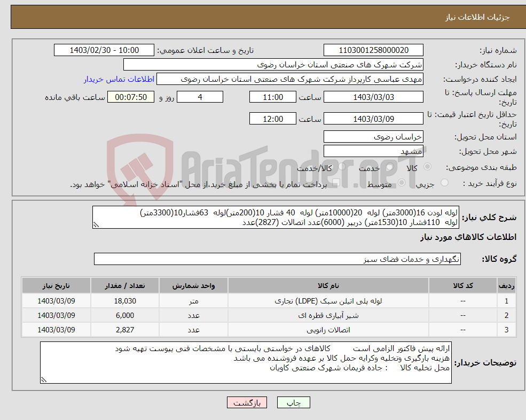Click the اطلاعات کالاهای مورد نیاز heading
Screen dimensions: 526x420
pos(468,237)
